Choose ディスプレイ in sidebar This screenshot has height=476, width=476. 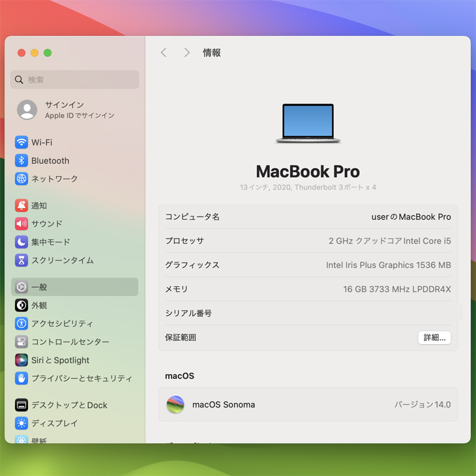[54, 423]
